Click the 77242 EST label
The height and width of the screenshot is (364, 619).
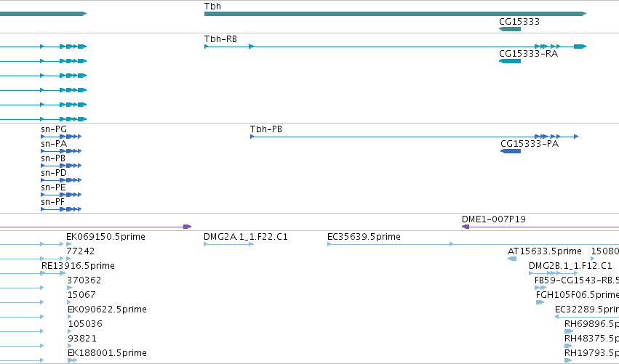point(81,251)
